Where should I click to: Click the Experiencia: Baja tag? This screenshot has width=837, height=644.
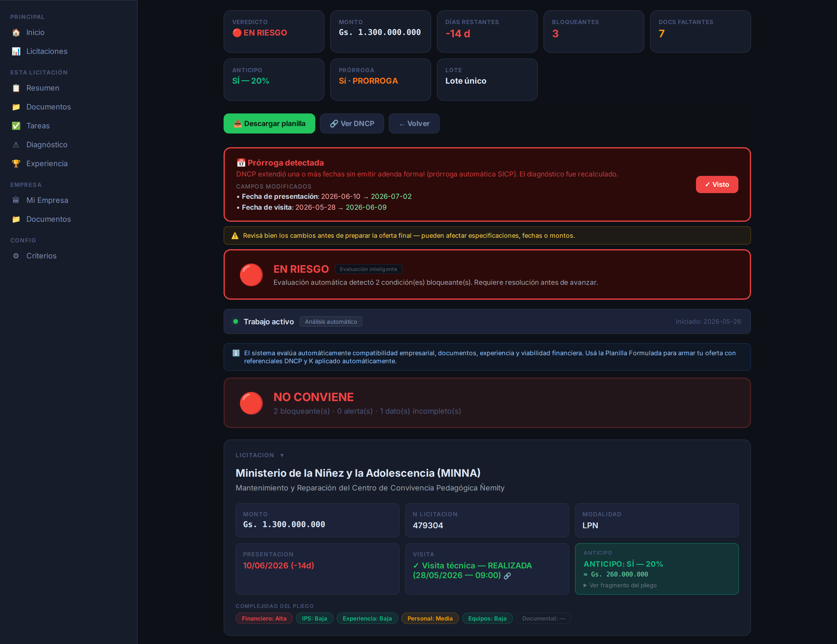click(367, 618)
